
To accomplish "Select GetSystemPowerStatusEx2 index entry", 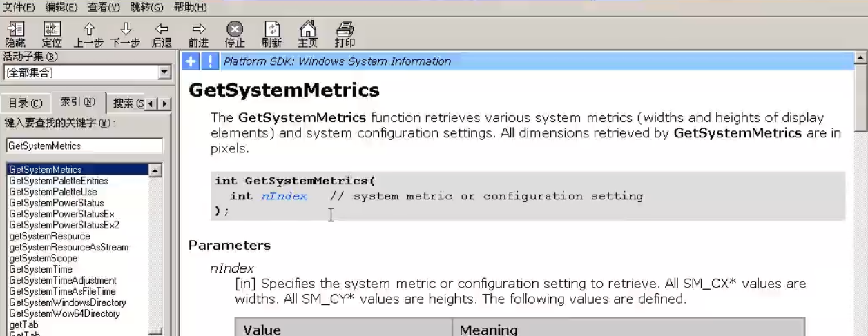I will click(64, 225).
